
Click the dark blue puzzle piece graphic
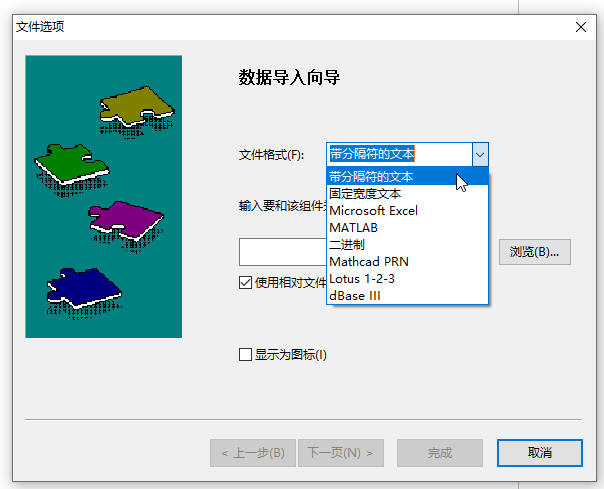[x=84, y=285]
